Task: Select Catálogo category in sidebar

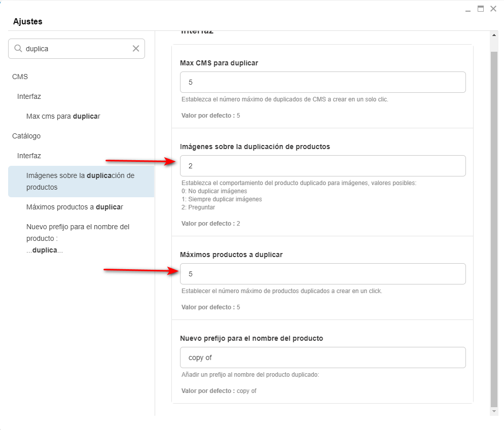Action: tap(26, 136)
